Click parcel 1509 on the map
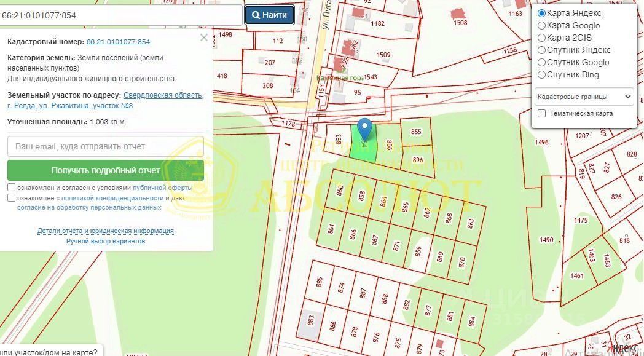644x356 pixels. 383,55
